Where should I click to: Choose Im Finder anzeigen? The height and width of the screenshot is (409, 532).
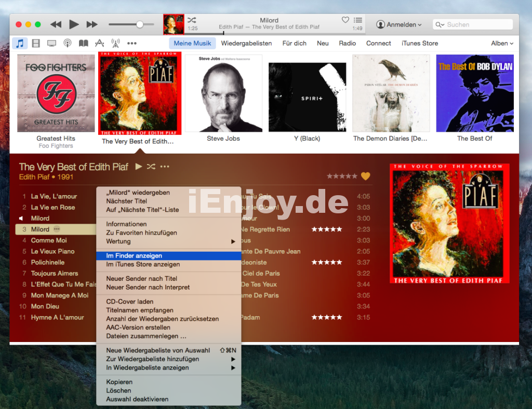(x=169, y=256)
